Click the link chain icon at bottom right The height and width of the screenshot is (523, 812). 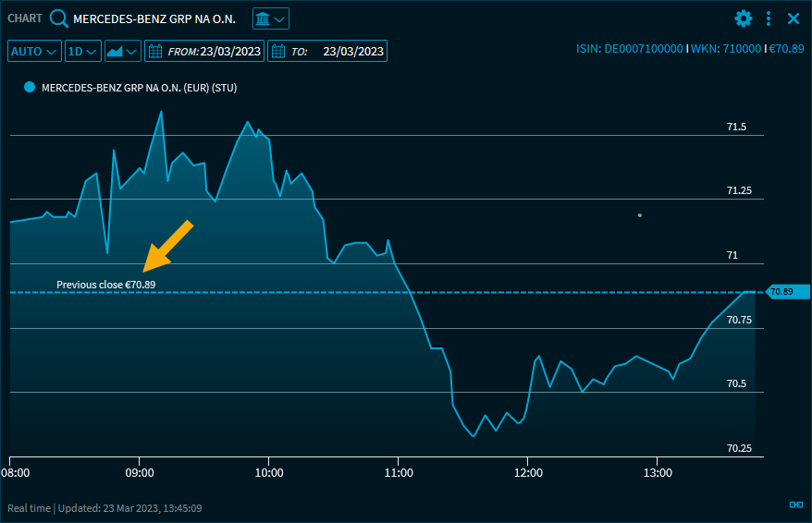tap(795, 505)
